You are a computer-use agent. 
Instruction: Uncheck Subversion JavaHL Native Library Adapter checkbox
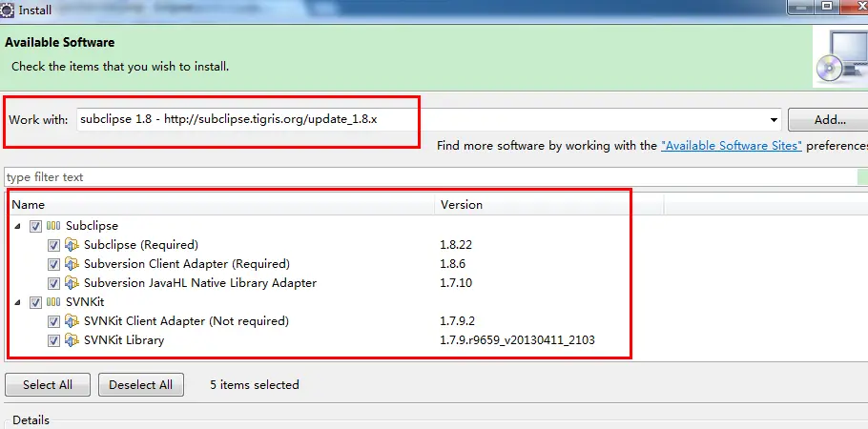coord(53,283)
